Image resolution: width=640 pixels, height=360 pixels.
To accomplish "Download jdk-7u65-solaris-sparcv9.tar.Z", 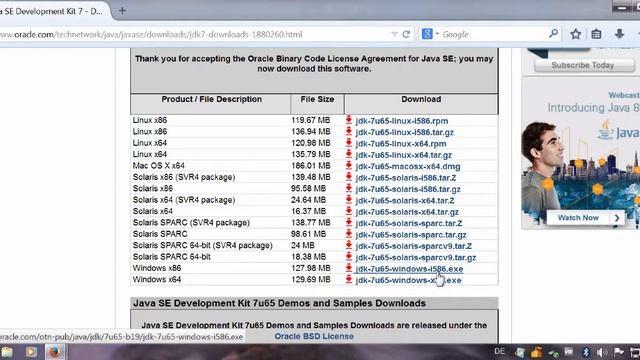I will [x=413, y=247].
